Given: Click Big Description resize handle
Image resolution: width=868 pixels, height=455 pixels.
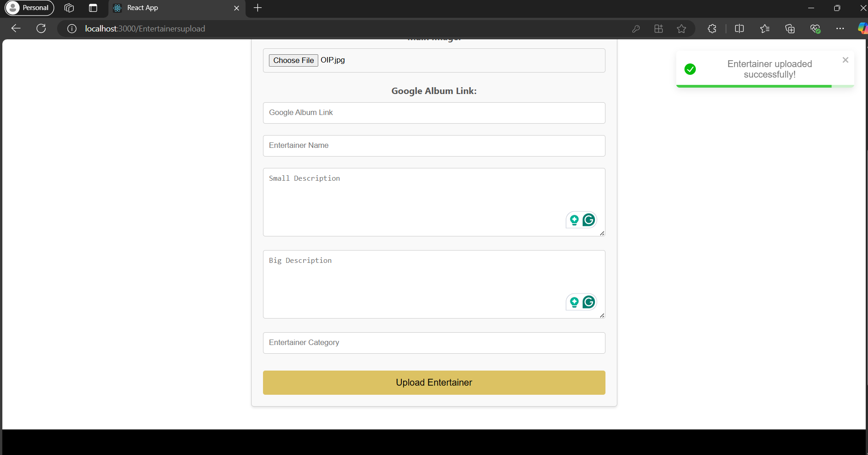Looking at the screenshot, I should [602, 315].
